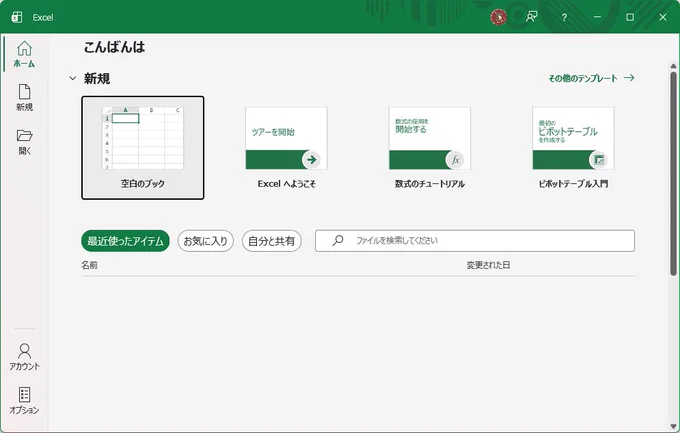Close the Excel window
Viewport: 680px width, 433px height.
[663, 17]
